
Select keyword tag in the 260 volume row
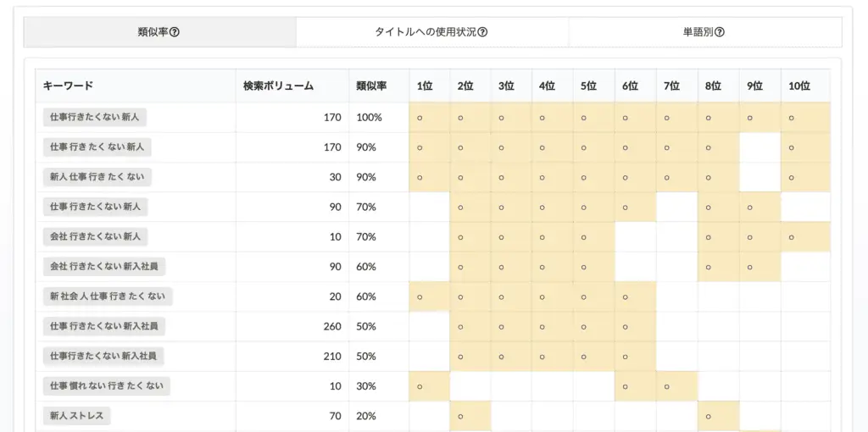[x=104, y=326]
